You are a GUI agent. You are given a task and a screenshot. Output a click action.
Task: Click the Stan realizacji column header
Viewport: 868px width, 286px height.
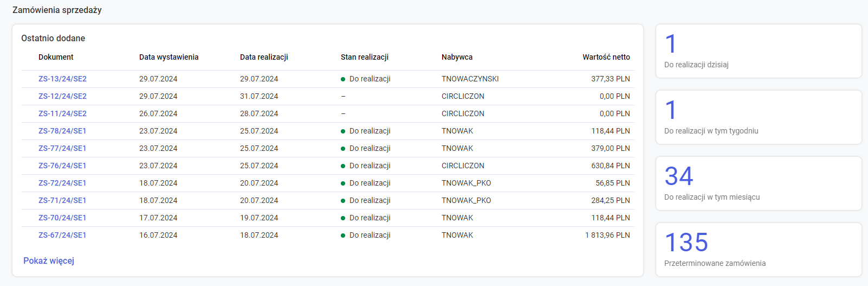pyautogui.click(x=365, y=57)
